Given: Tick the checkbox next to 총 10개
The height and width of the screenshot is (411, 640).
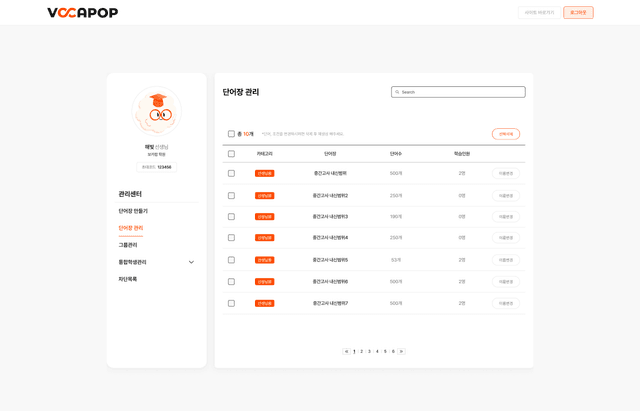Looking at the screenshot, I should point(231,134).
